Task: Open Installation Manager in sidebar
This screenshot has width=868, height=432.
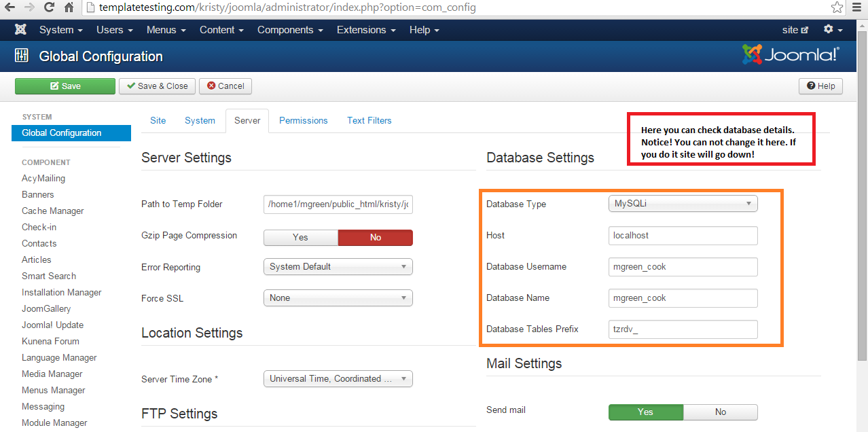Action: click(62, 292)
